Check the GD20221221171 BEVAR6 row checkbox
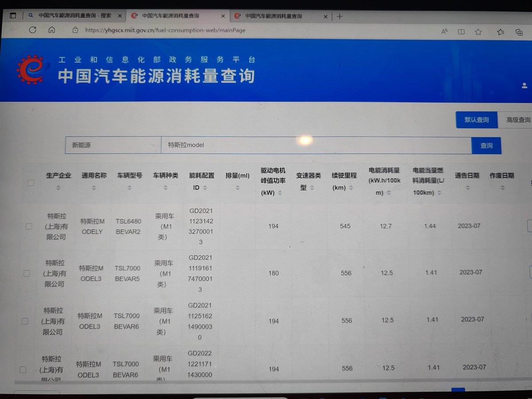The height and width of the screenshot is (399, 532). coord(23,369)
